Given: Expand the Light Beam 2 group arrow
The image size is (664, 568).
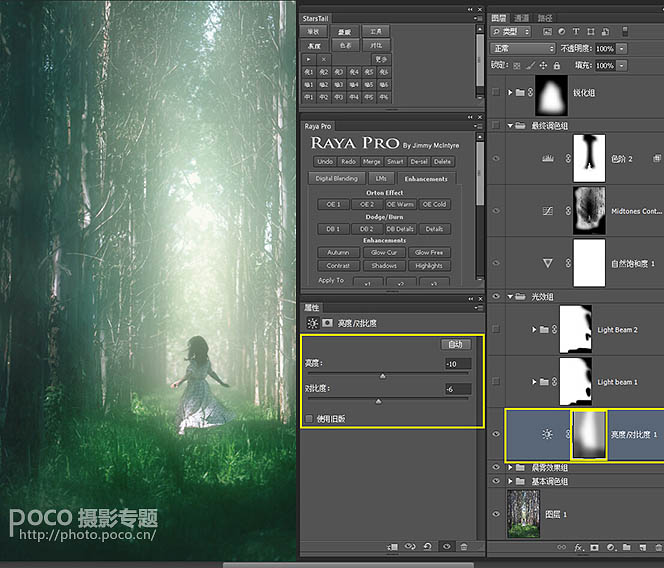Looking at the screenshot, I should pos(534,330).
